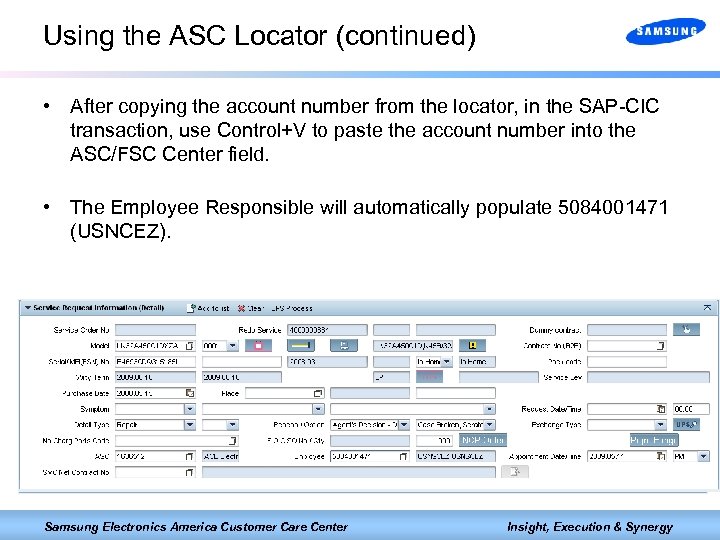Open the calendar icon in Appointment Date
720x540 pixels.
[660, 456]
